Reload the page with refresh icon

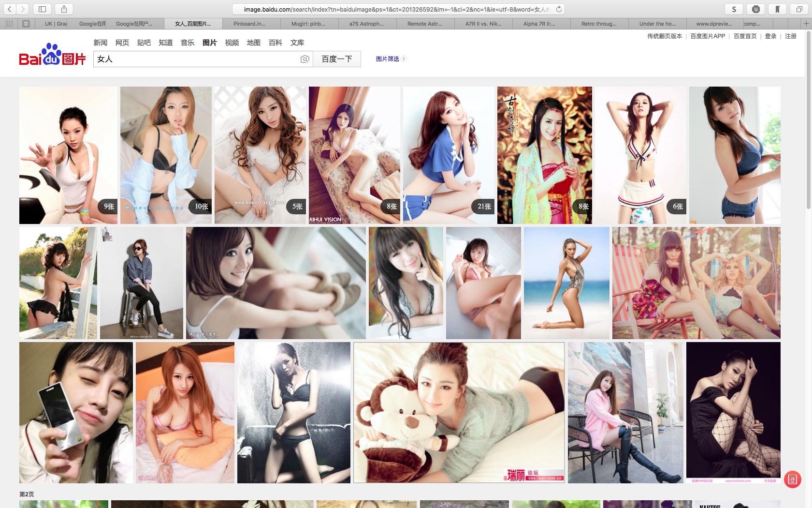(x=559, y=9)
